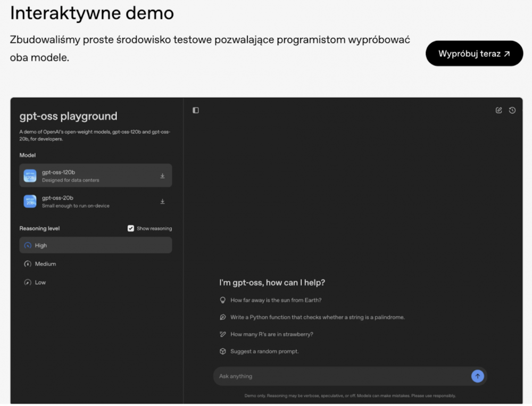Start a new chat with compose icon
The width and height of the screenshot is (532, 406).
498,110
